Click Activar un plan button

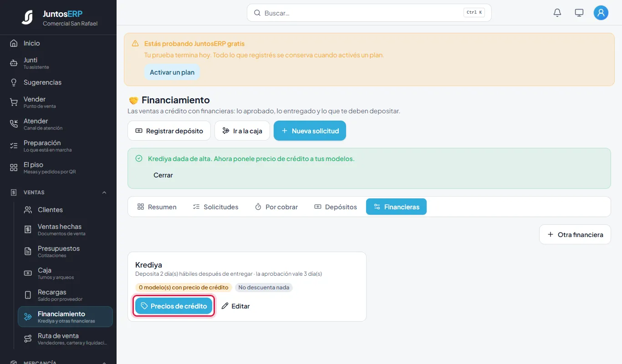(x=172, y=72)
